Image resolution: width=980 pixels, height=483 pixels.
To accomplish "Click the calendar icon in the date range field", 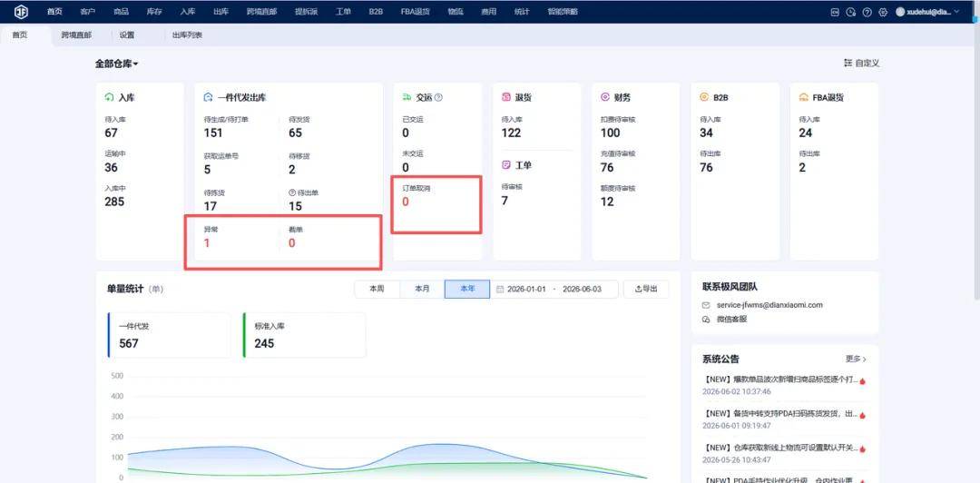I will (x=500, y=289).
